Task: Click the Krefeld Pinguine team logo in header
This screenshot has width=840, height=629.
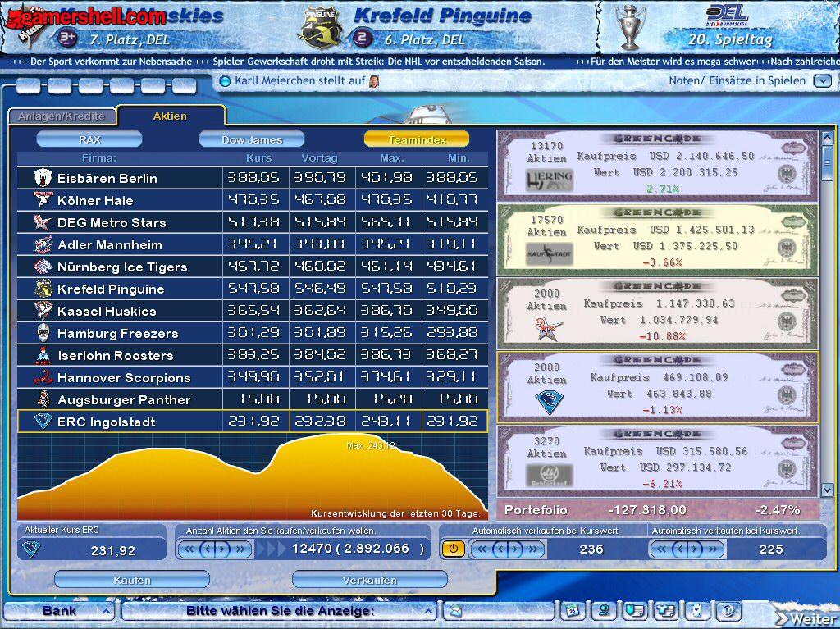Action: [321, 26]
